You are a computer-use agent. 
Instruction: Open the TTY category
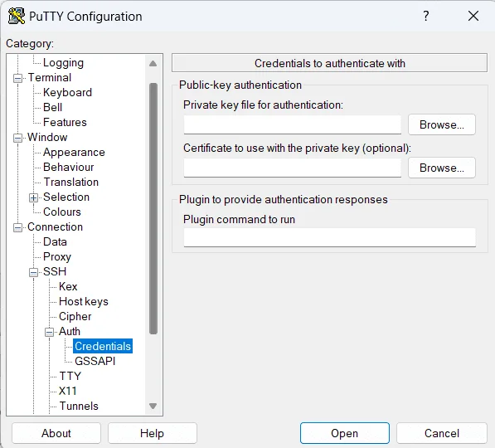coord(70,376)
